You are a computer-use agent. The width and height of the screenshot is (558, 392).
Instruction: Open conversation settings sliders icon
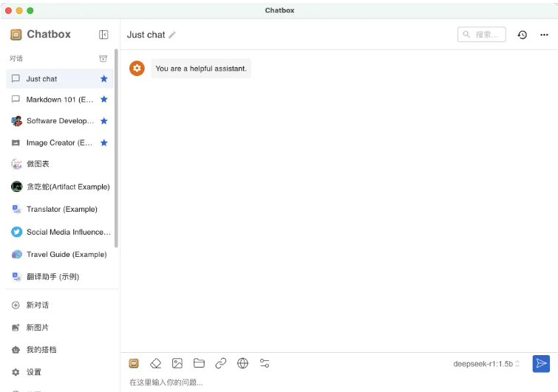(x=265, y=363)
